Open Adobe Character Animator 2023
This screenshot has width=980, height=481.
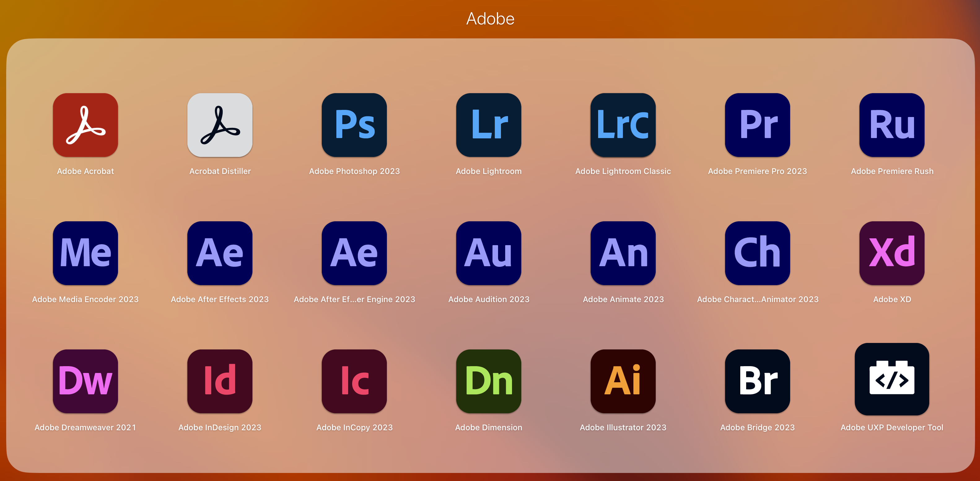[x=757, y=253]
